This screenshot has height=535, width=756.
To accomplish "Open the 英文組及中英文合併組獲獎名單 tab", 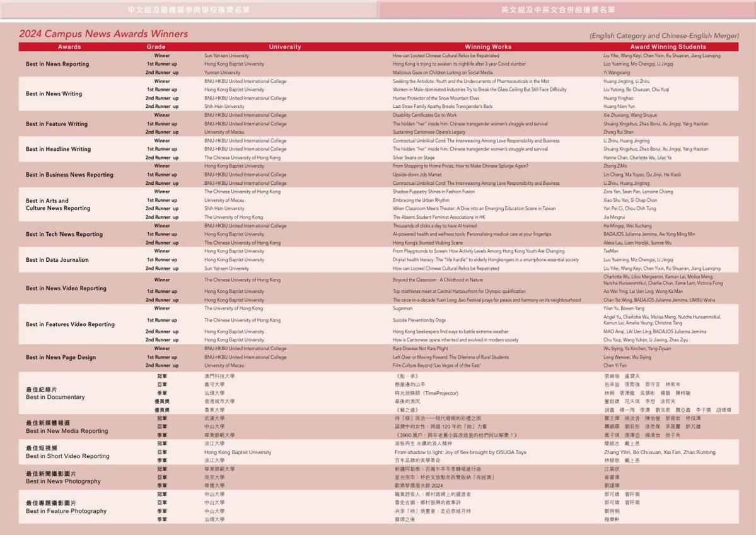I will pyautogui.click(x=567, y=10).
